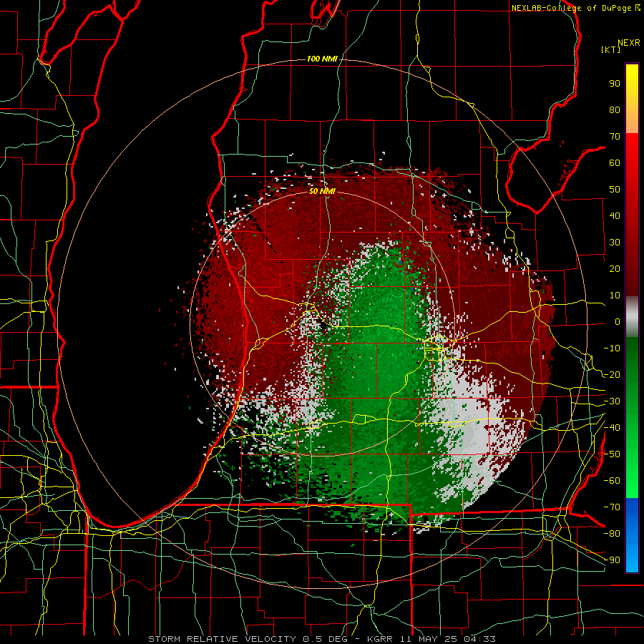Click the 0 kt scale value
Screen dimensions: 644x644
[618, 321]
